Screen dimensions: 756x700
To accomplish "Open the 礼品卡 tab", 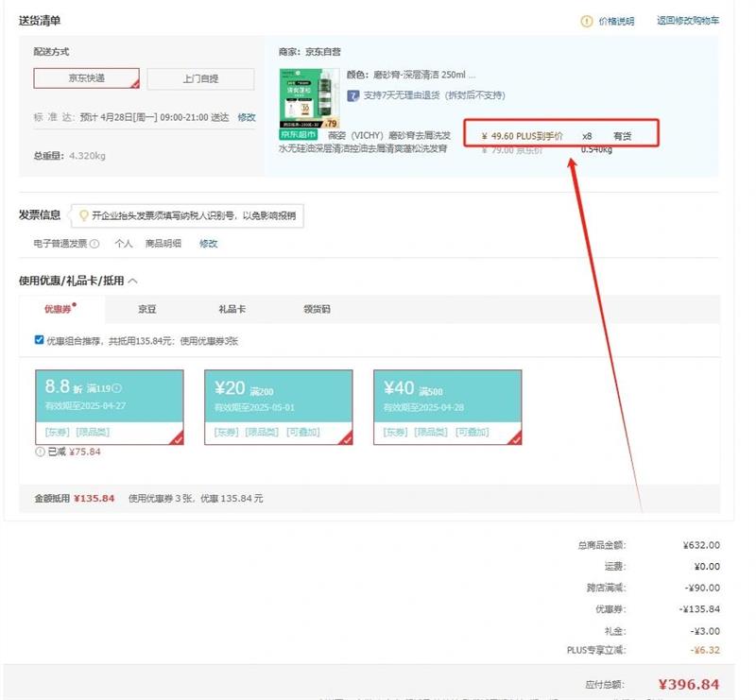I will point(232,309).
